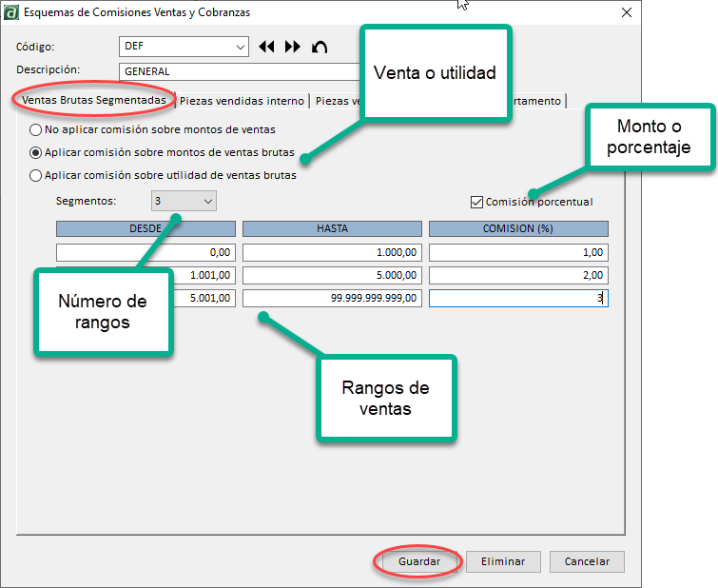Screen dimensions: 718x588
Task: Close the Esquemas de Comisiones window
Action: click(626, 11)
